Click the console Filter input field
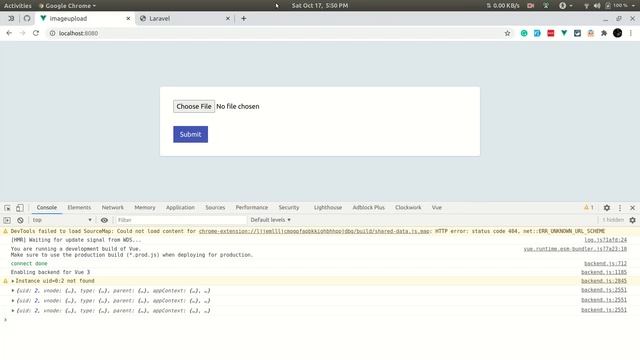Image resolution: width=640 pixels, height=360 pixels. tap(181, 220)
